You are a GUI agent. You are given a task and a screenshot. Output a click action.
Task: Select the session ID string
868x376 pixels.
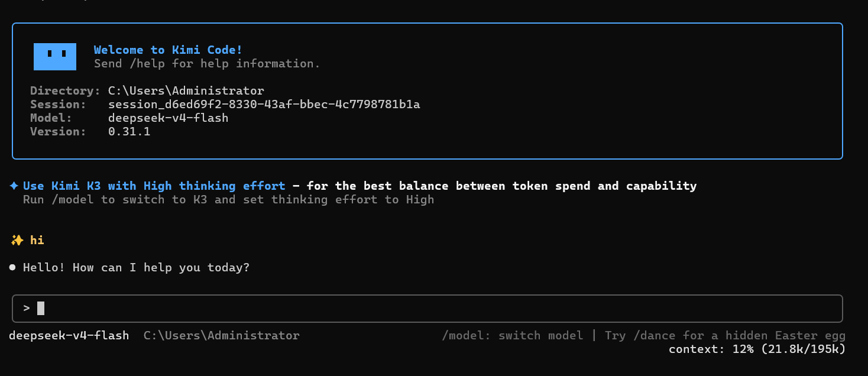pyautogui.click(x=264, y=105)
